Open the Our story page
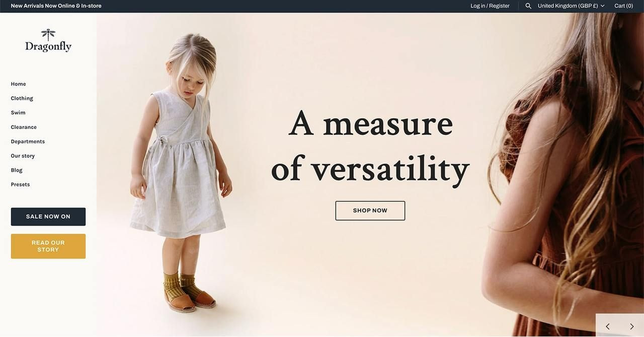The image size is (644, 337). pos(23,156)
